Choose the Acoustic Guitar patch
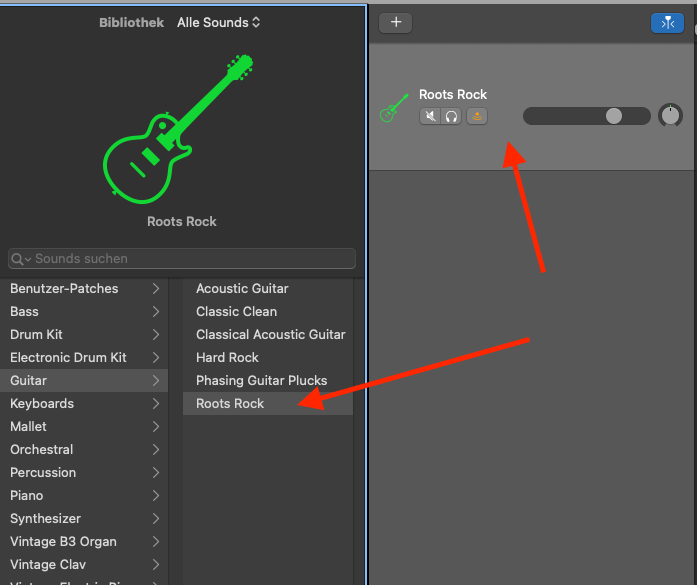The height and width of the screenshot is (585, 697). click(268, 288)
